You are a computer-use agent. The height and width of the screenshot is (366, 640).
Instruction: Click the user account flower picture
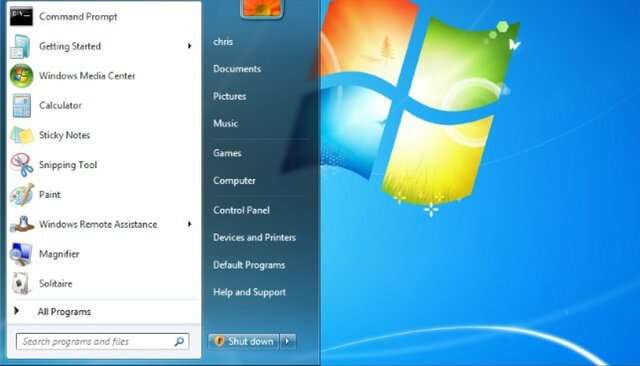click(262, 8)
